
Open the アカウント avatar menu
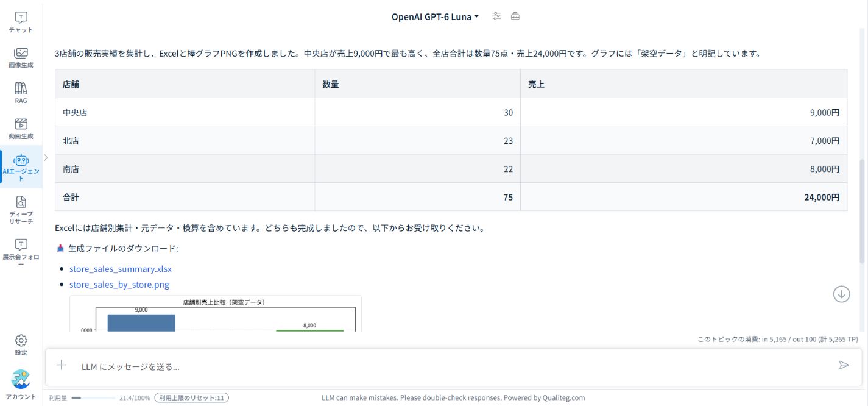(21, 385)
